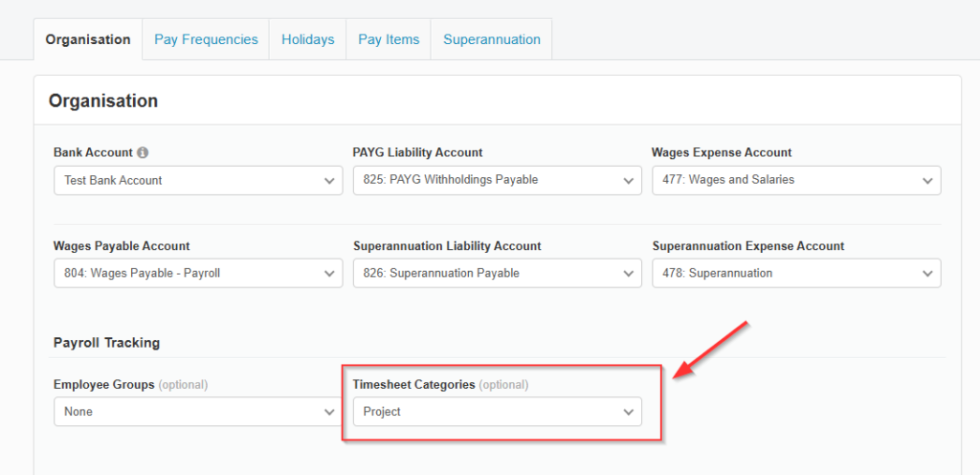This screenshot has height=475, width=980.
Task: Switch to the Pay Frequencies tab
Action: pos(206,39)
